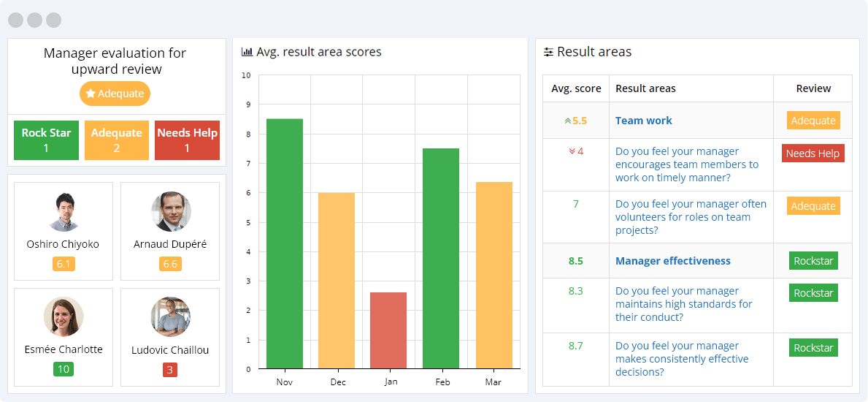Select Esmée Charlotte's avatar

pos(64,316)
